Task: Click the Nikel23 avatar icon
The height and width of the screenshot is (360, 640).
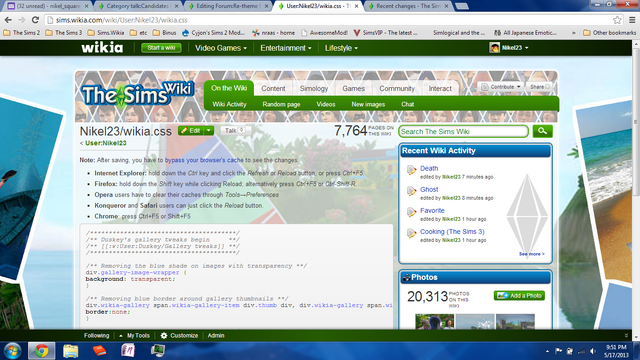Action: (494, 48)
